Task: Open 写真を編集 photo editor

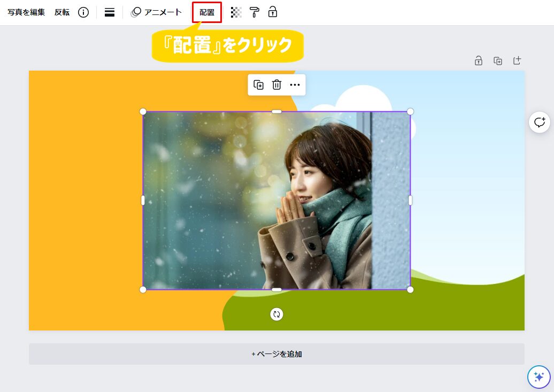Action: click(x=26, y=12)
